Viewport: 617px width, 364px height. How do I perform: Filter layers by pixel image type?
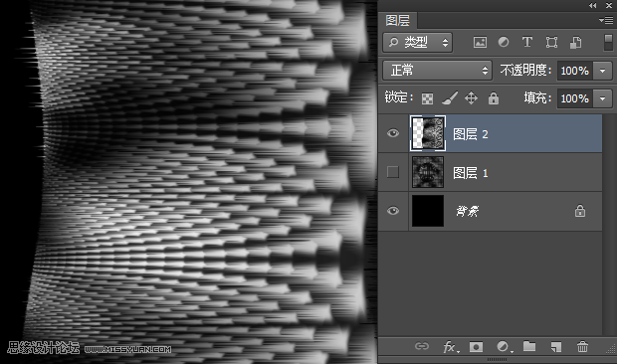(x=480, y=42)
